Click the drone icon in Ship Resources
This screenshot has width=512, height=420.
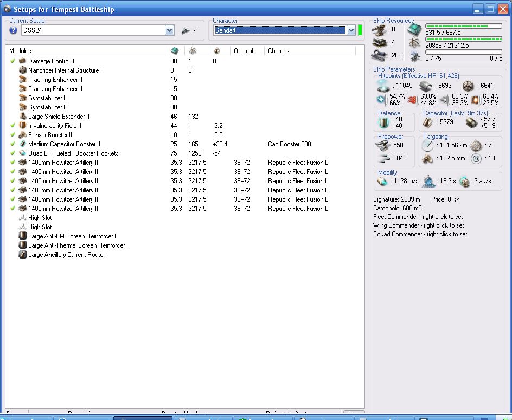coord(415,55)
